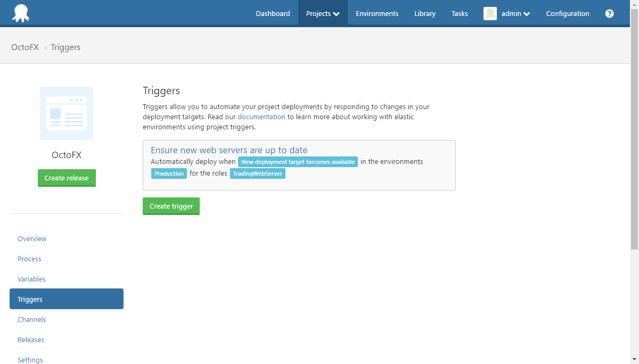Open the Channels section from the sidebar
The image size is (639, 364).
click(31, 319)
